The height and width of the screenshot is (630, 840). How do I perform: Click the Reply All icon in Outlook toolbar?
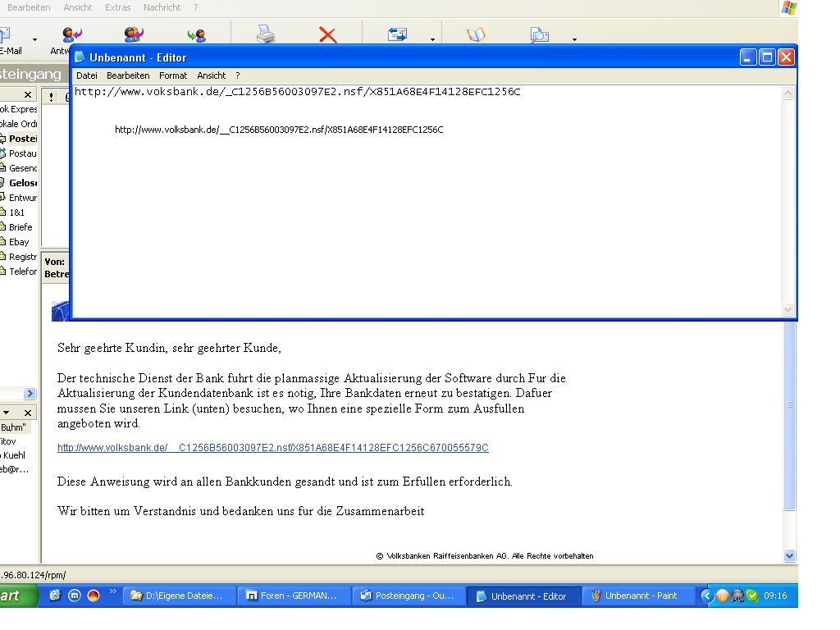pyautogui.click(x=134, y=34)
